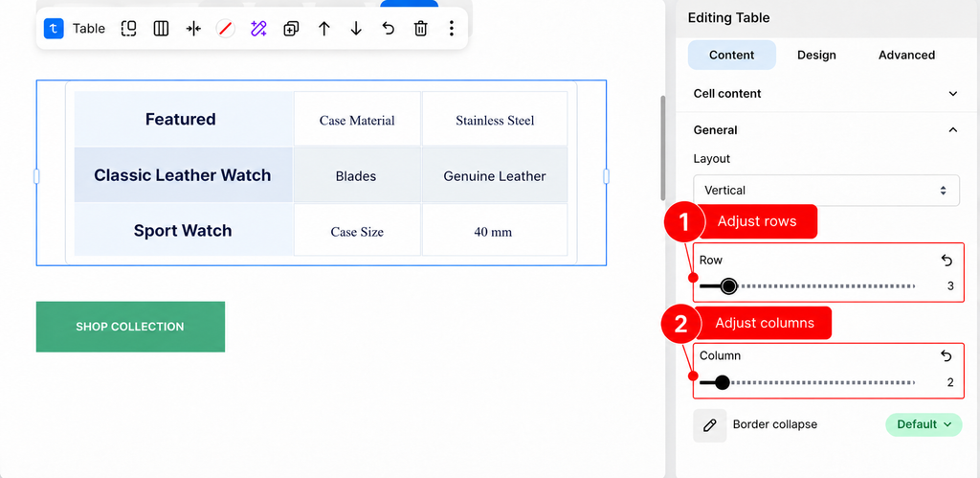Click the Column slider handle
Screen dimensions: 980x478
pyautogui.click(x=723, y=382)
